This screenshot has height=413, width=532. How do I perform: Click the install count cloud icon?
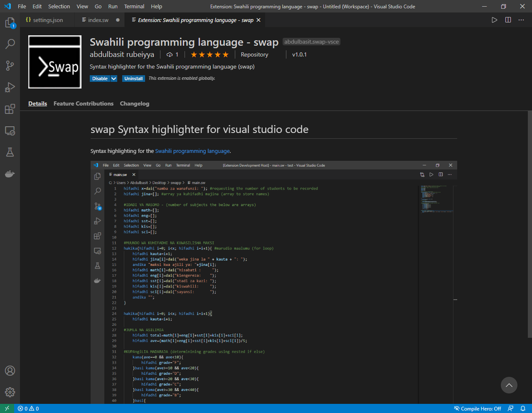tap(170, 54)
